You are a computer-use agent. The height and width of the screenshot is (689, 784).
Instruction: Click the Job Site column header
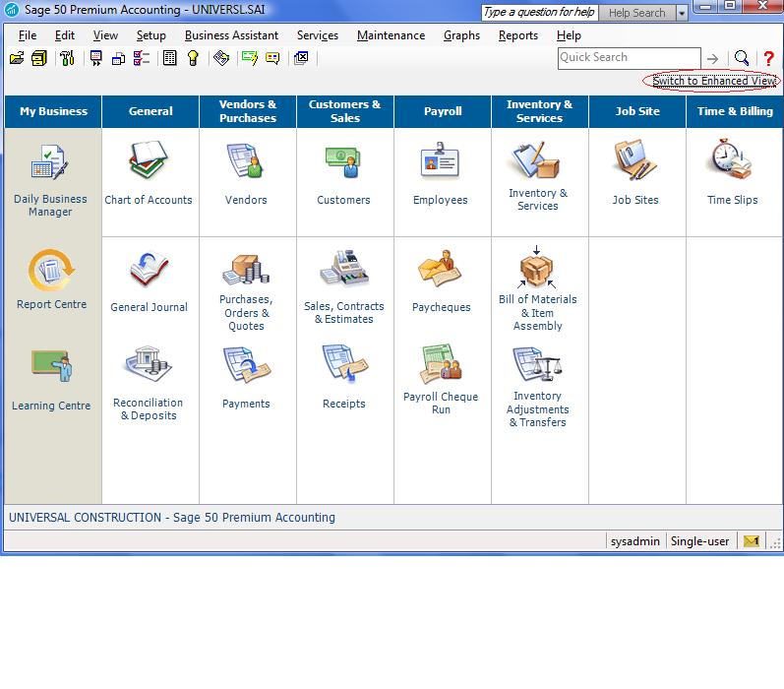(637, 111)
